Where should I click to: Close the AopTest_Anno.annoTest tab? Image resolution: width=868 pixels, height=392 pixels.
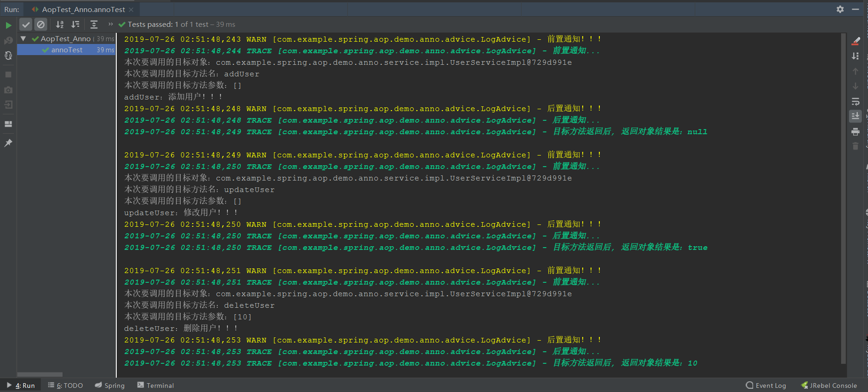[x=132, y=9]
